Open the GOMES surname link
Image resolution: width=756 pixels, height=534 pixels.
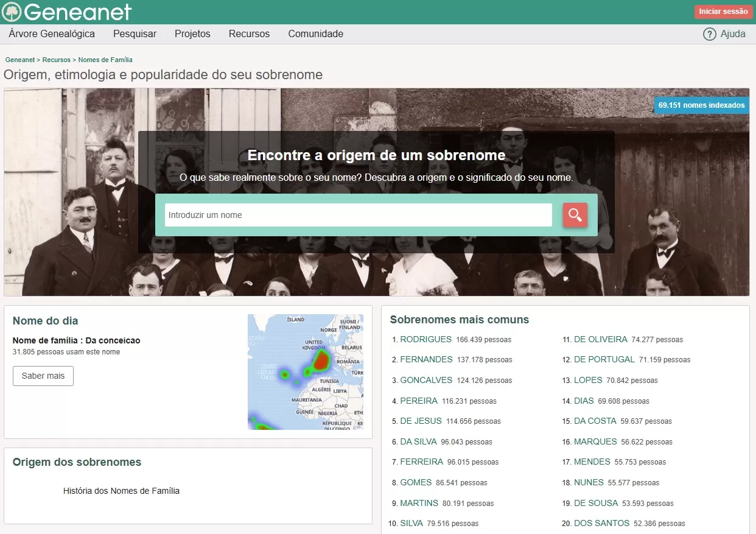point(416,482)
